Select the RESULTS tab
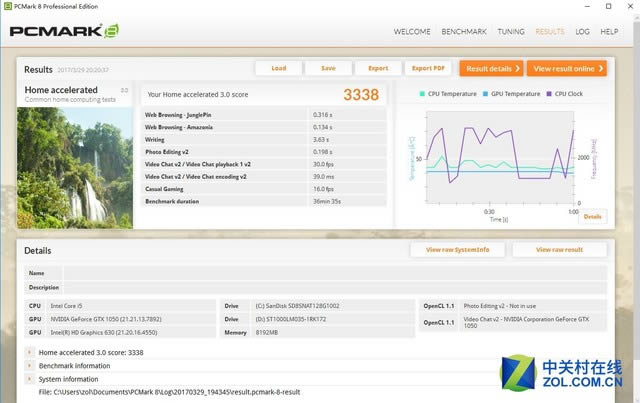The image size is (640, 403). pos(550,31)
